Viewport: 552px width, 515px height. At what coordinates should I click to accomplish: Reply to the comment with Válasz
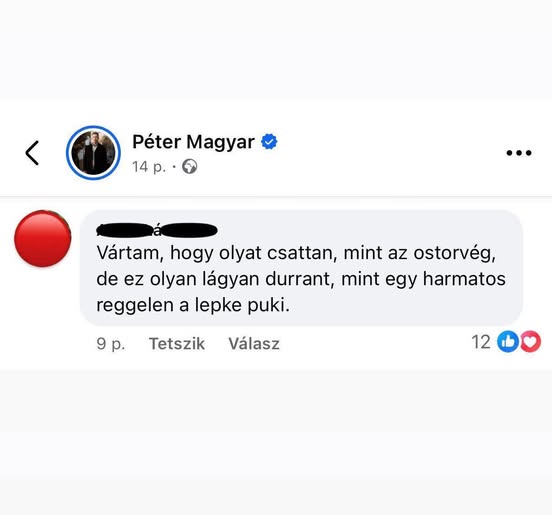coord(254,344)
